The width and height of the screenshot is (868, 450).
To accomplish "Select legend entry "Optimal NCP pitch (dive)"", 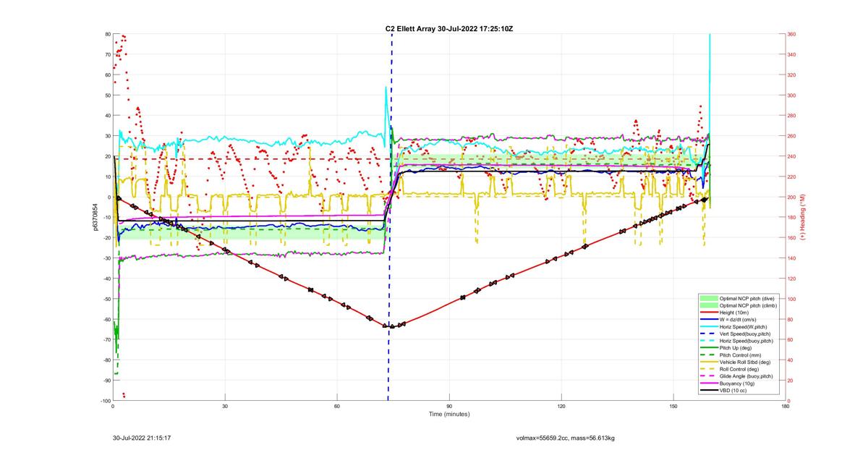I will click(x=747, y=298).
